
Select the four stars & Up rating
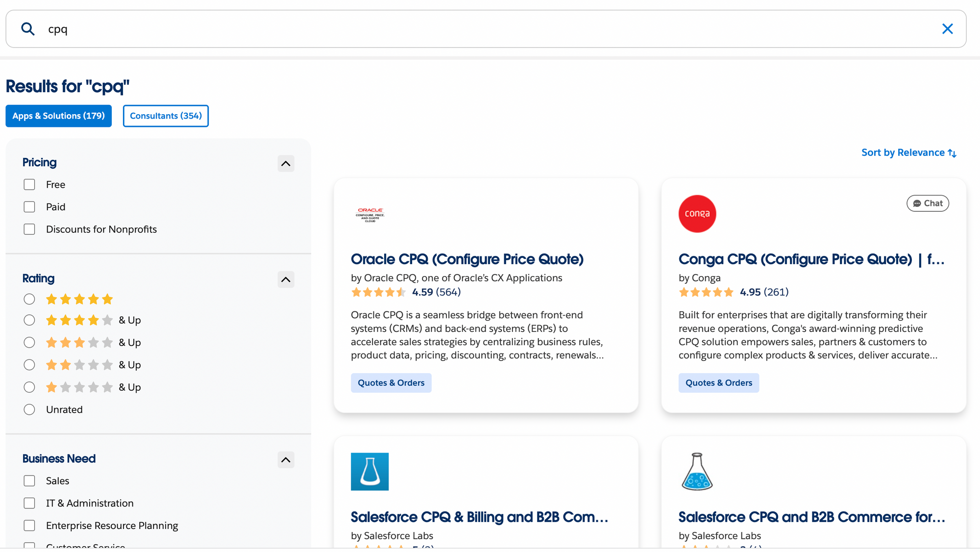pos(29,320)
